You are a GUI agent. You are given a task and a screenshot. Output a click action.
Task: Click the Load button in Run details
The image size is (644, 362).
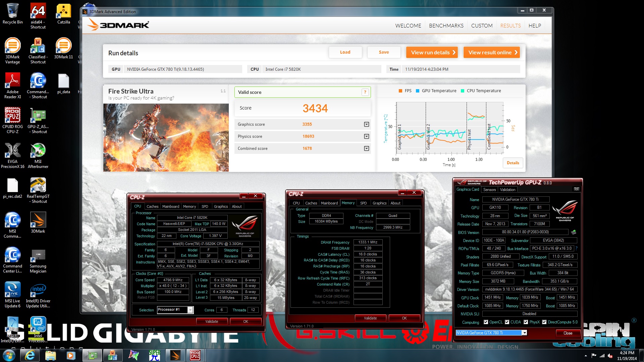click(x=345, y=52)
